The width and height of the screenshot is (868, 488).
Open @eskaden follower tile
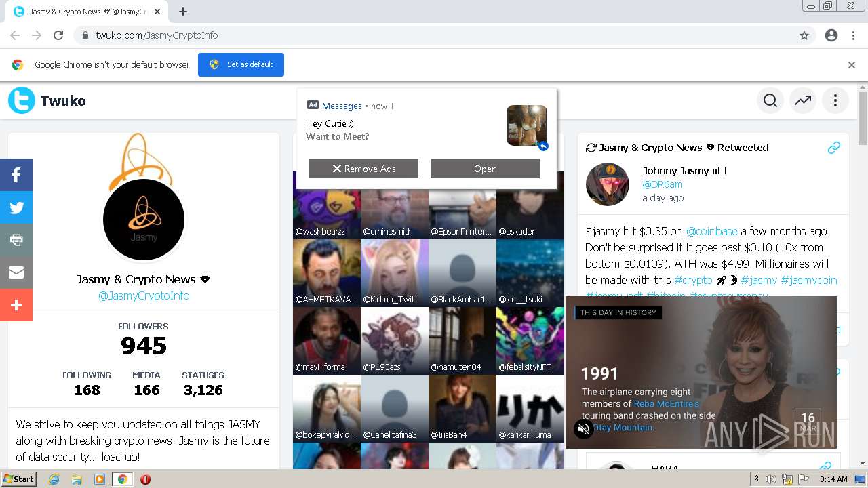click(530, 205)
